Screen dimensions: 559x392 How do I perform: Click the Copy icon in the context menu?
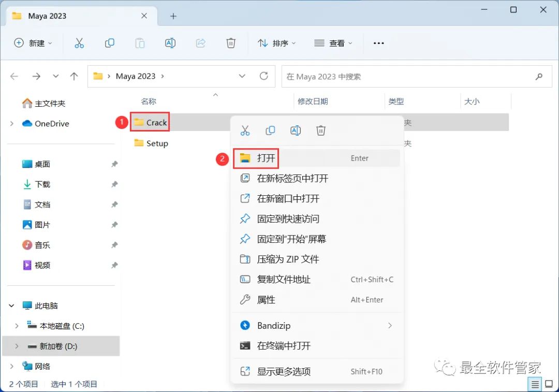pyautogui.click(x=270, y=130)
